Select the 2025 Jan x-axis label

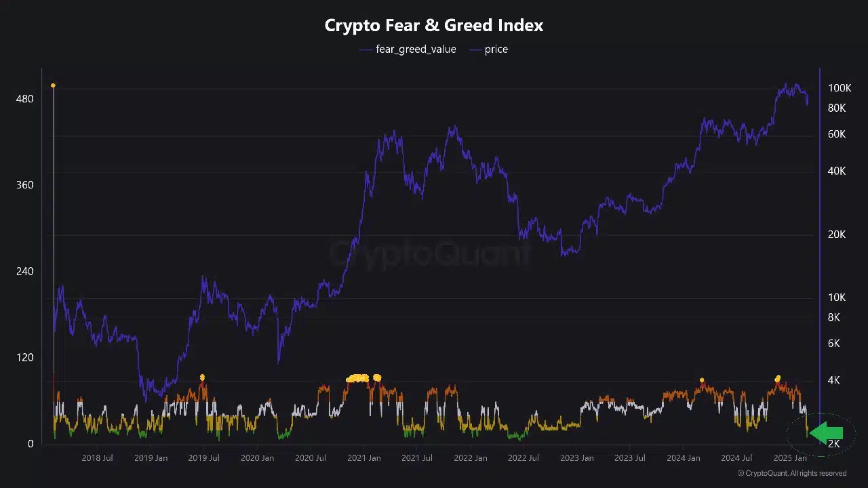tap(790, 458)
